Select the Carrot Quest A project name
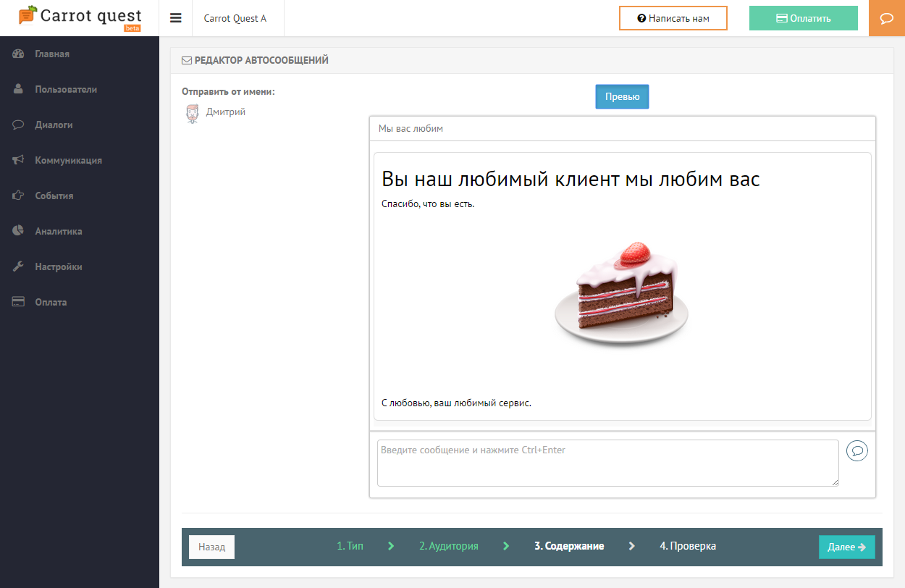The width and height of the screenshot is (905, 588). point(235,18)
